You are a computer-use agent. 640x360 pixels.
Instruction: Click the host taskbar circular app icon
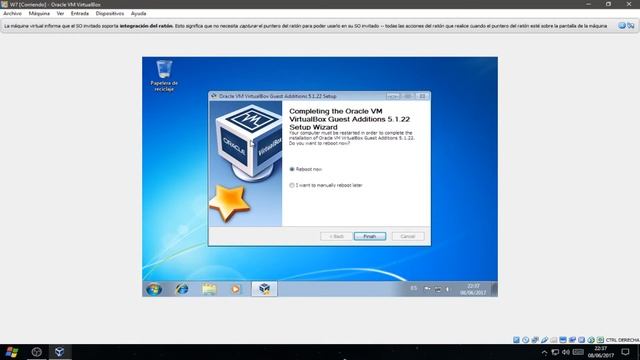[x=36, y=352]
